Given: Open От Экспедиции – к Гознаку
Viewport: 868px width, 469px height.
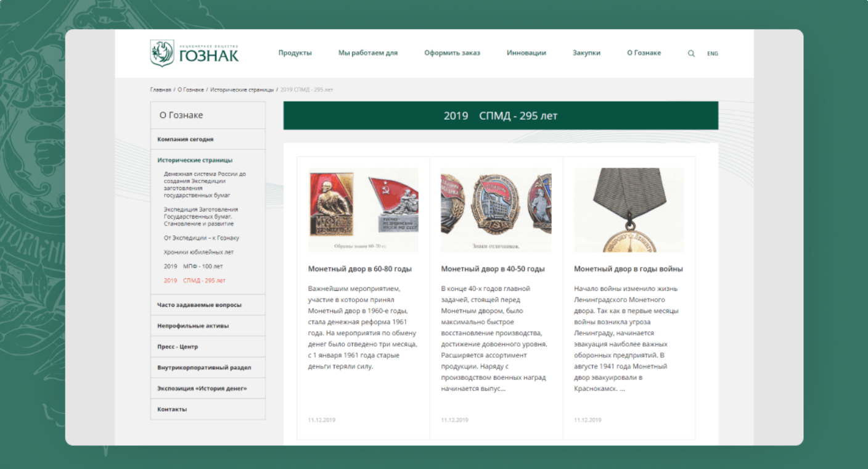Looking at the screenshot, I should pyautogui.click(x=202, y=238).
